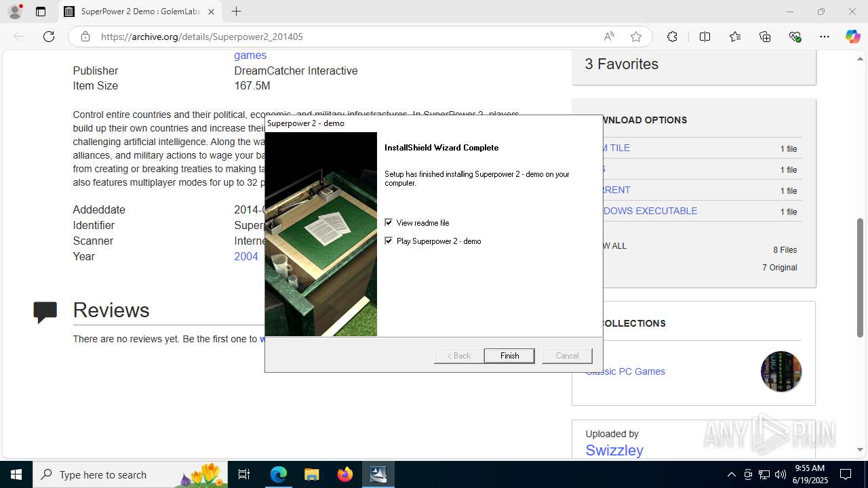
Task: Open uploader Swizzley profile link
Action: (x=614, y=450)
